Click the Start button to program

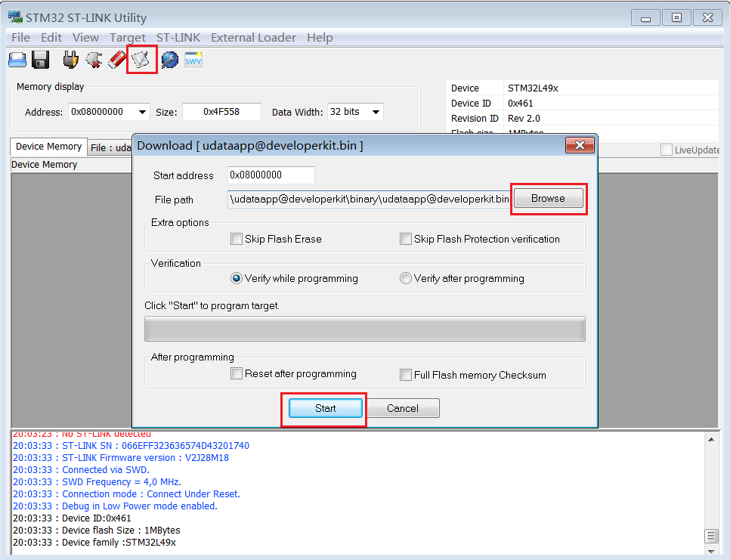click(x=326, y=408)
